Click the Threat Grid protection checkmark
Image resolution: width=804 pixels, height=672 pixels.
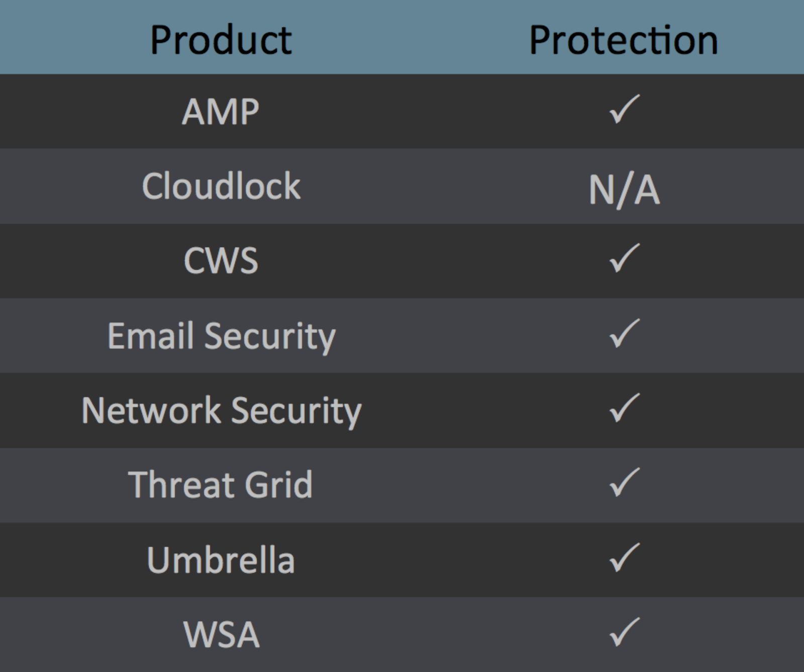click(624, 483)
